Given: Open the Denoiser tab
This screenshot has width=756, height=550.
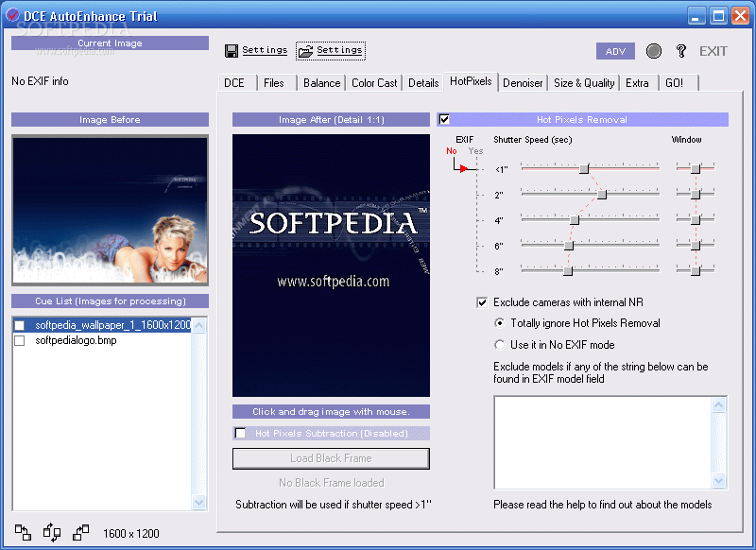Looking at the screenshot, I should click(x=523, y=83).
